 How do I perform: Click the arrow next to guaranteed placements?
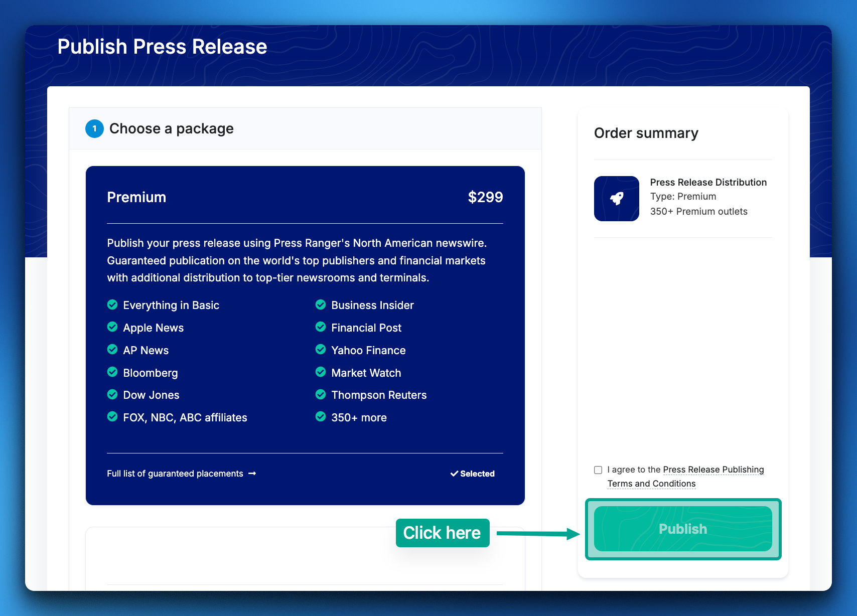[252, 474]
